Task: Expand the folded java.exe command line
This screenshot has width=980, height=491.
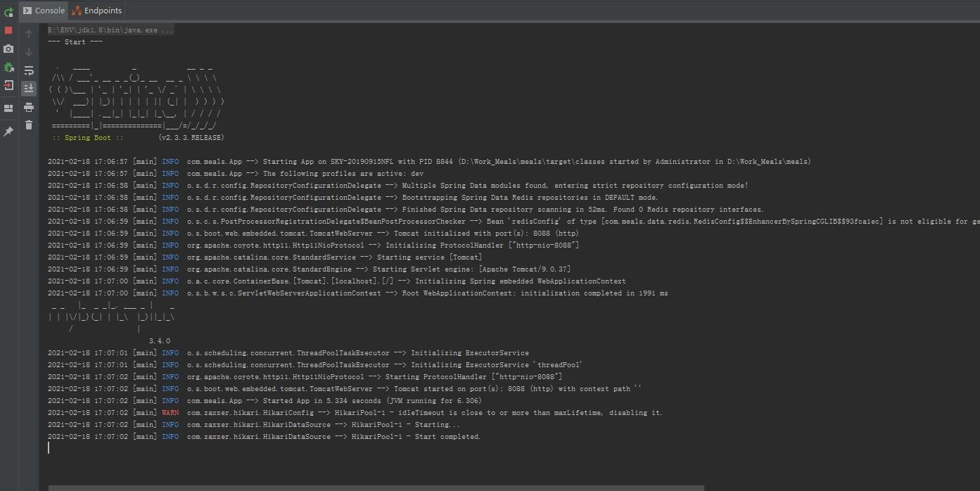Action: coord(110,30)
